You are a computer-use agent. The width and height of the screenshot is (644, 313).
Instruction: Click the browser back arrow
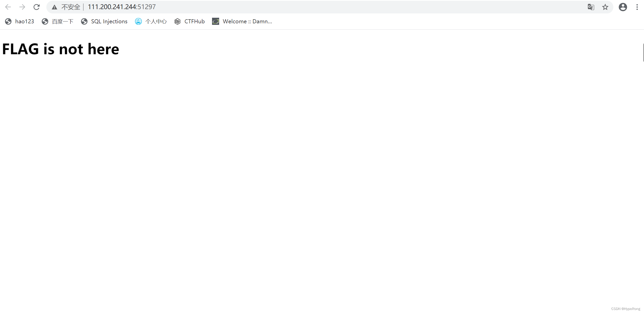8,7
